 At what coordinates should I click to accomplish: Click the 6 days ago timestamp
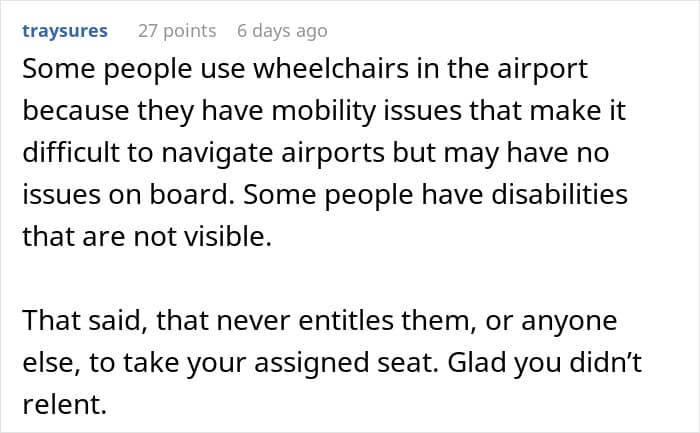pos(282,31)
